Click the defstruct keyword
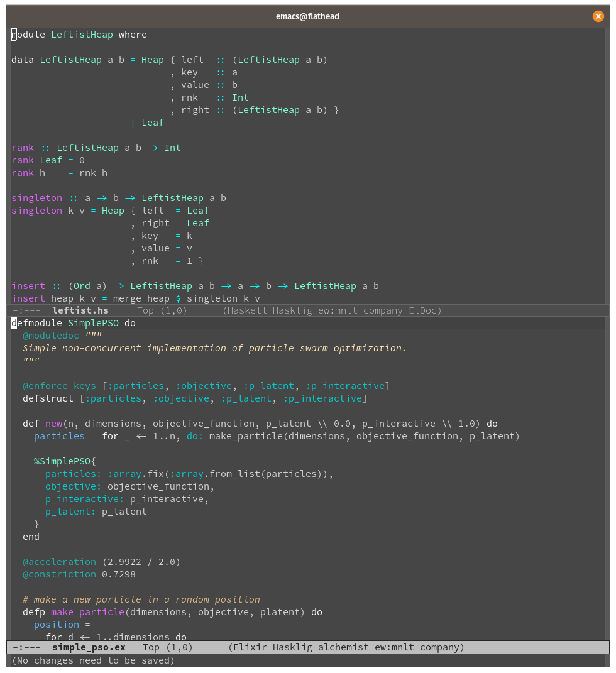The height and width of the screenshot is (673, 616). click(x=48, y=398)
